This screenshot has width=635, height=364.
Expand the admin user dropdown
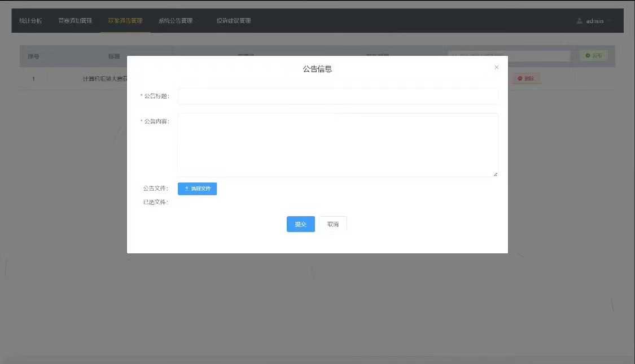click(594, 21)
